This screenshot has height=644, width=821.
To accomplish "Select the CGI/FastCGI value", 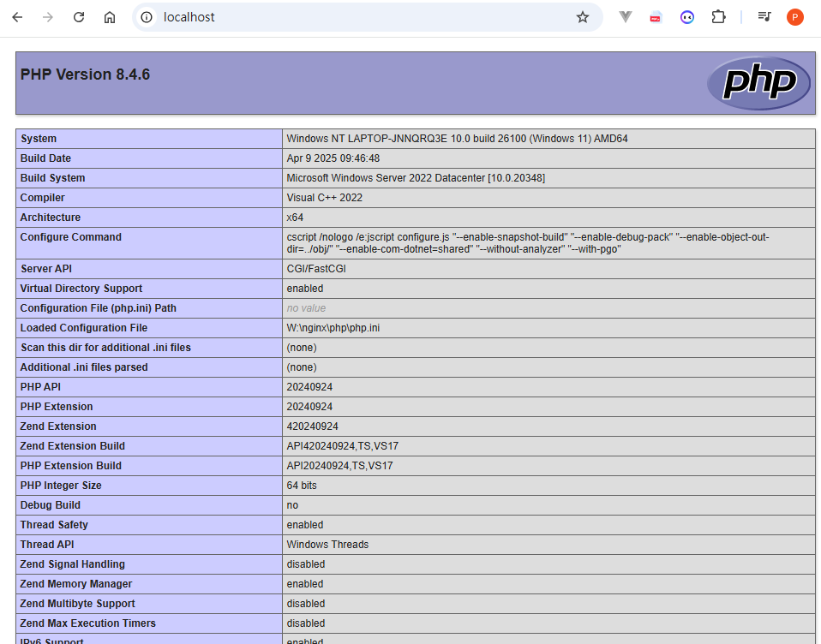I will pos(316,269).
